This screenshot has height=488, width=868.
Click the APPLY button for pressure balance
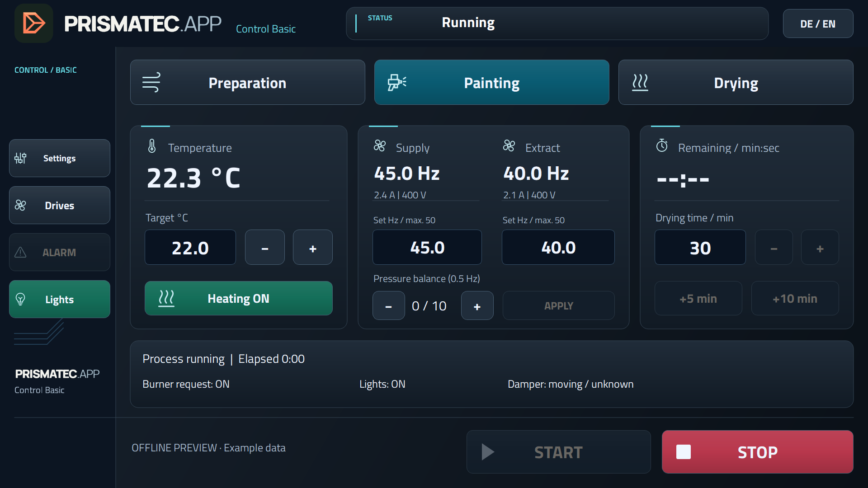tap(559, 305)
